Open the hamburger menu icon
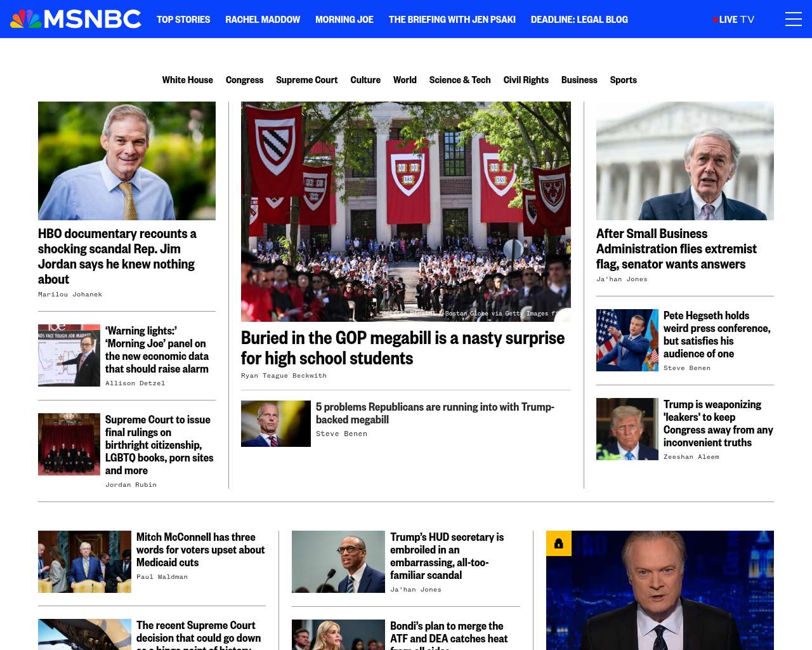Image resolution: width=812 pixels, height=650 pixels. click(793, 19)
